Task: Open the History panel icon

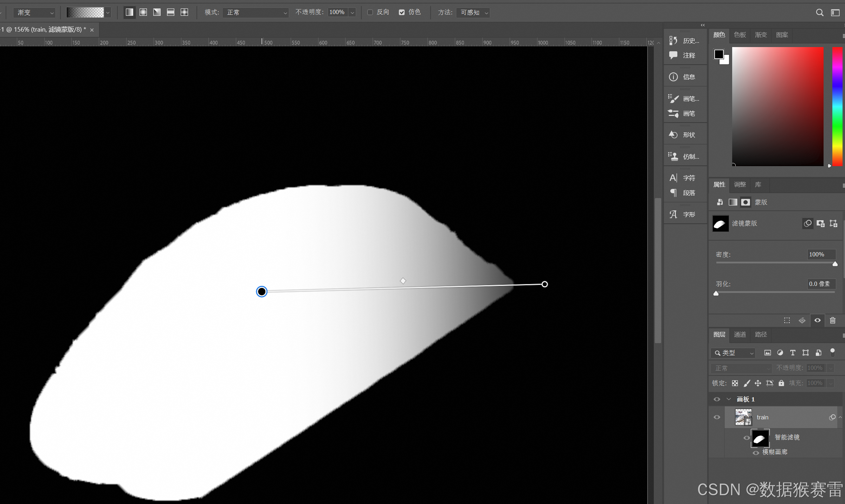Action: tap(673, 40)
